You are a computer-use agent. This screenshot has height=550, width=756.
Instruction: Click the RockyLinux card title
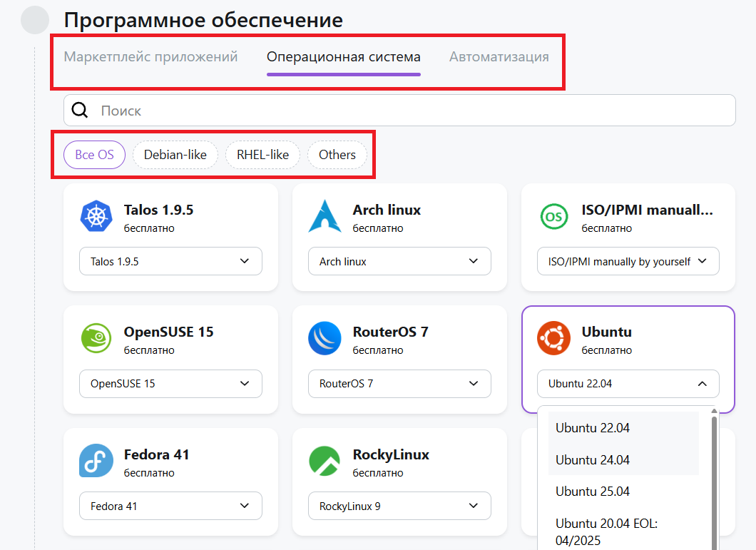coord(391,454)
